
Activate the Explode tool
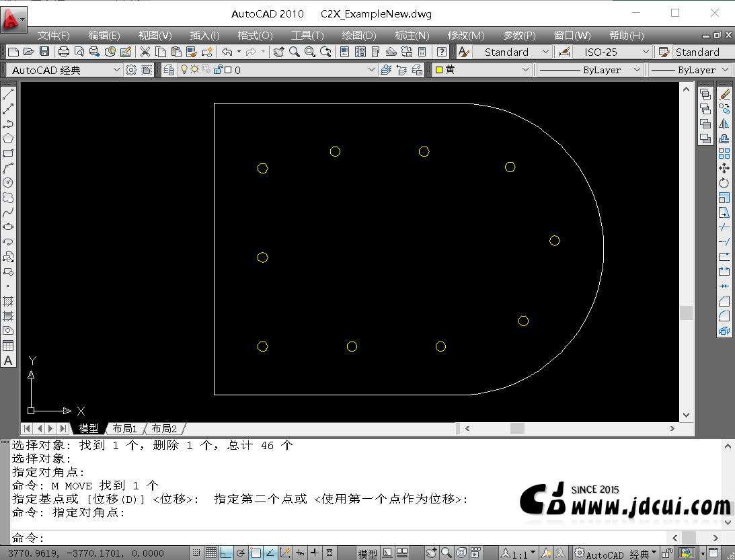pos(724,331)
